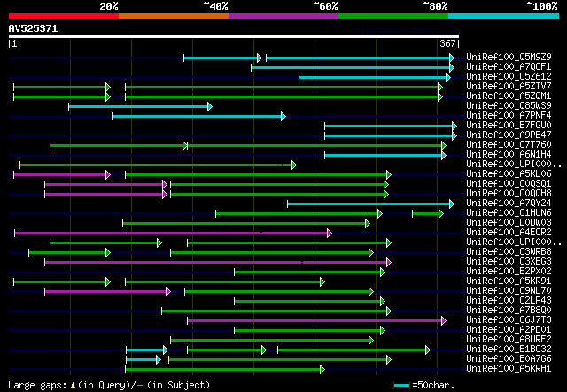Screen dimensions: 567x392
Task: Click the orange ~40% legend segment
Action: tap(174, 16)
